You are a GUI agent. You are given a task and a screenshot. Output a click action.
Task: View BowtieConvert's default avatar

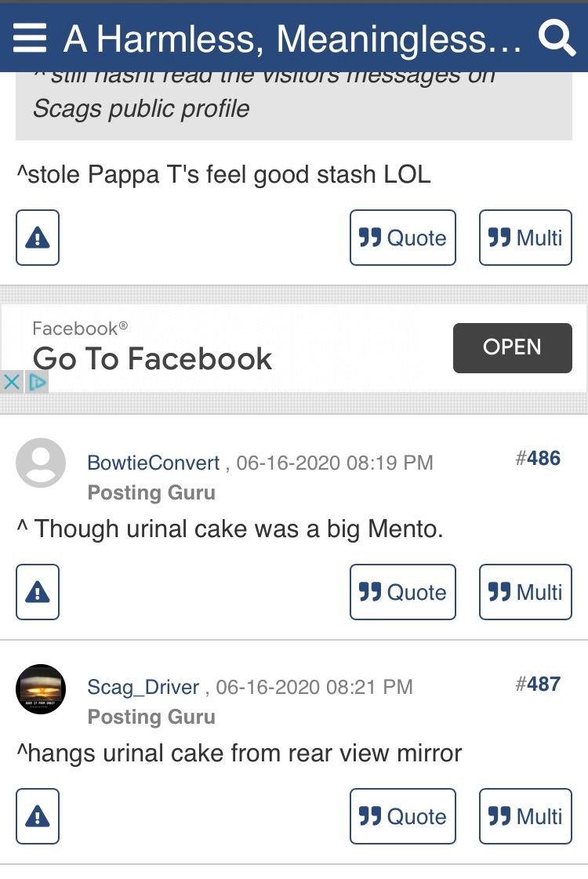pos(40,463)
